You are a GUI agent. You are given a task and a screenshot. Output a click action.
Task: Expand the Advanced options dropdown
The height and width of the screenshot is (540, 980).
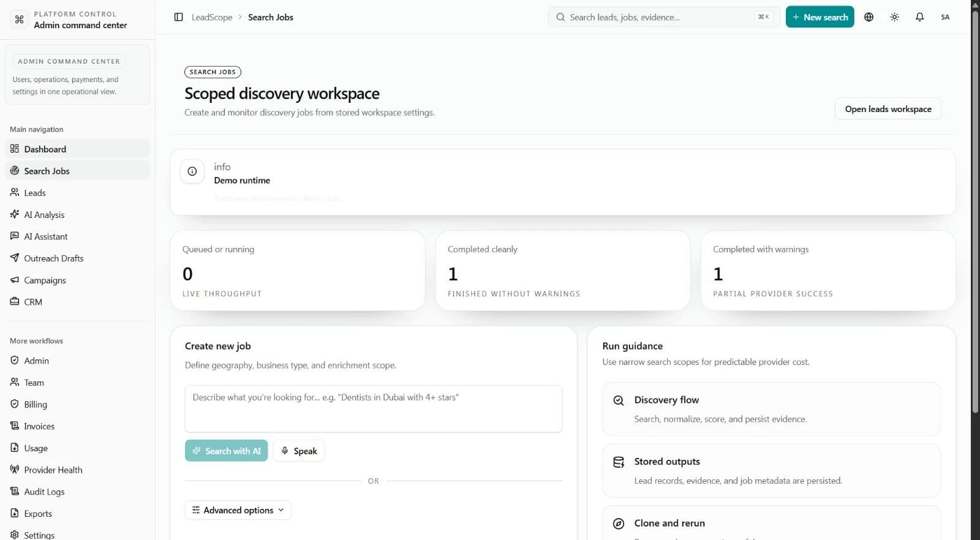click(x=238, y=510)
